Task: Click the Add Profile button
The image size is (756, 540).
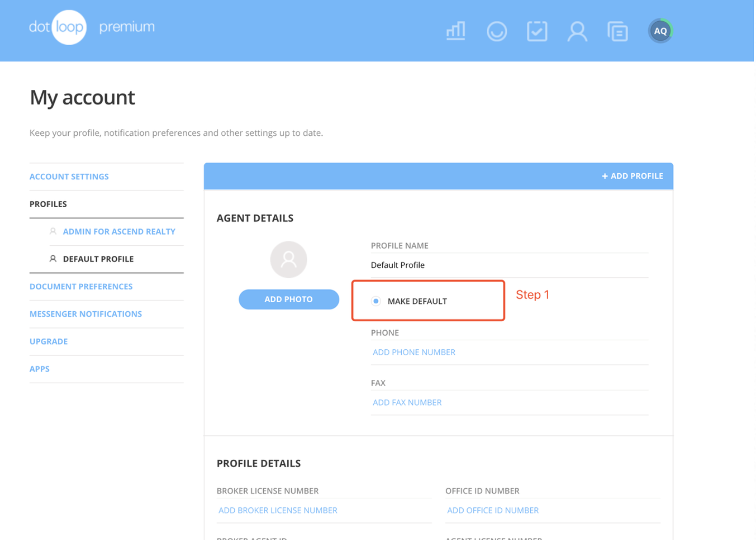Action: [632, 176]
